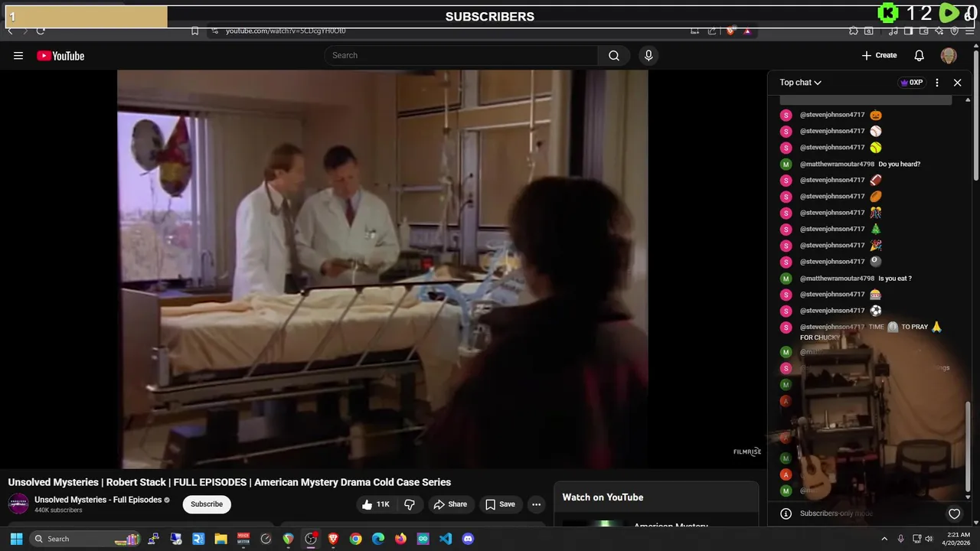Open the account avatar menu

point(949,55)
